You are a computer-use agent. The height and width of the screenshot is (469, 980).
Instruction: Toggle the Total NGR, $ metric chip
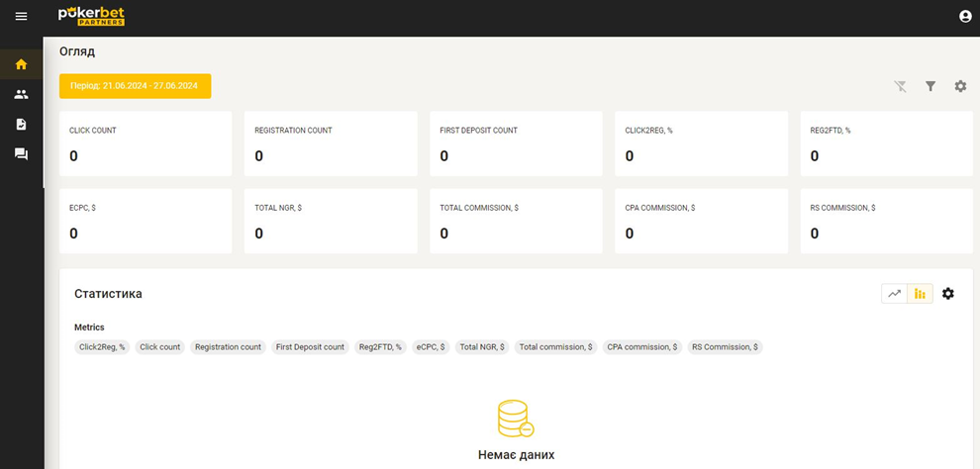click(x=482, y=347)
